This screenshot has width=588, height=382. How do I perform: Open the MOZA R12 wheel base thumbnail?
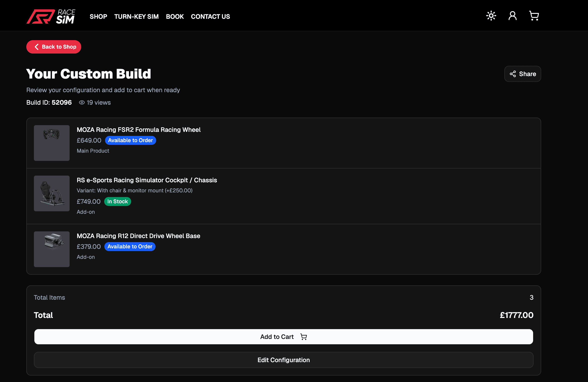[x=52, y=249]
